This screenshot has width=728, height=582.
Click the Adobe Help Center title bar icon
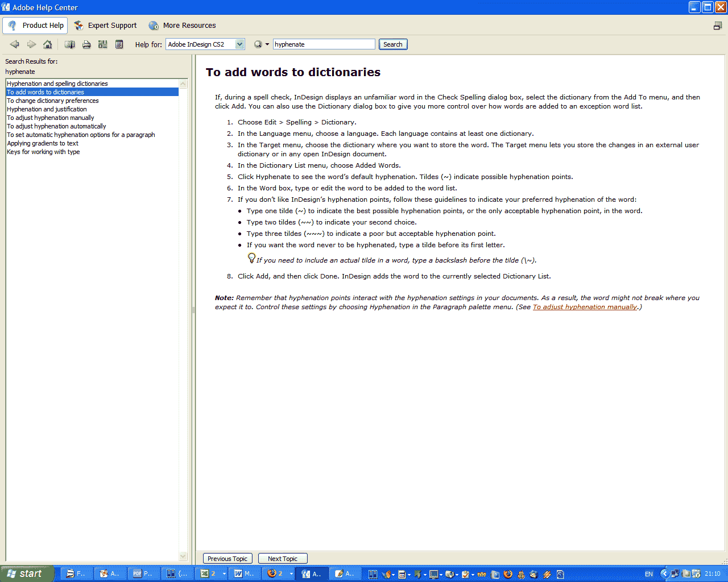(6, 7)
